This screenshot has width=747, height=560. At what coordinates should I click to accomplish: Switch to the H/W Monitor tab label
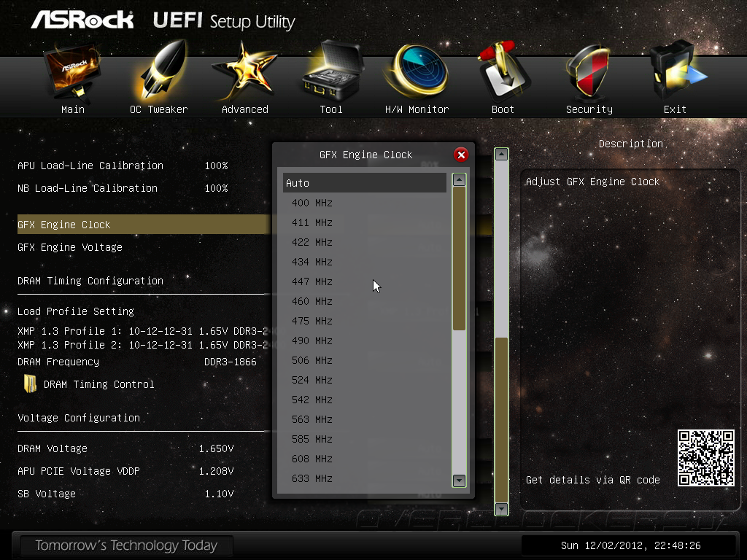(417, 109)
